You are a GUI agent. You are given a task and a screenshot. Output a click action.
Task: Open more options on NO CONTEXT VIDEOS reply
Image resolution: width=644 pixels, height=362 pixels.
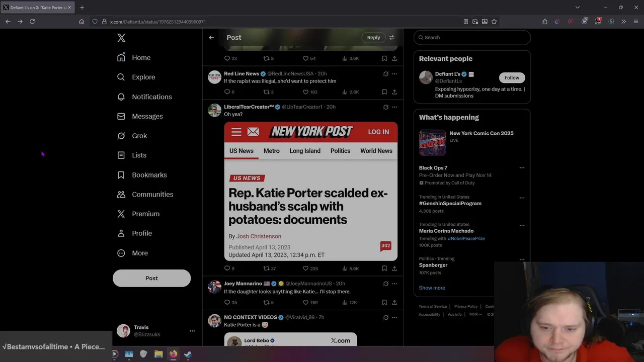[x=394, y=318]
